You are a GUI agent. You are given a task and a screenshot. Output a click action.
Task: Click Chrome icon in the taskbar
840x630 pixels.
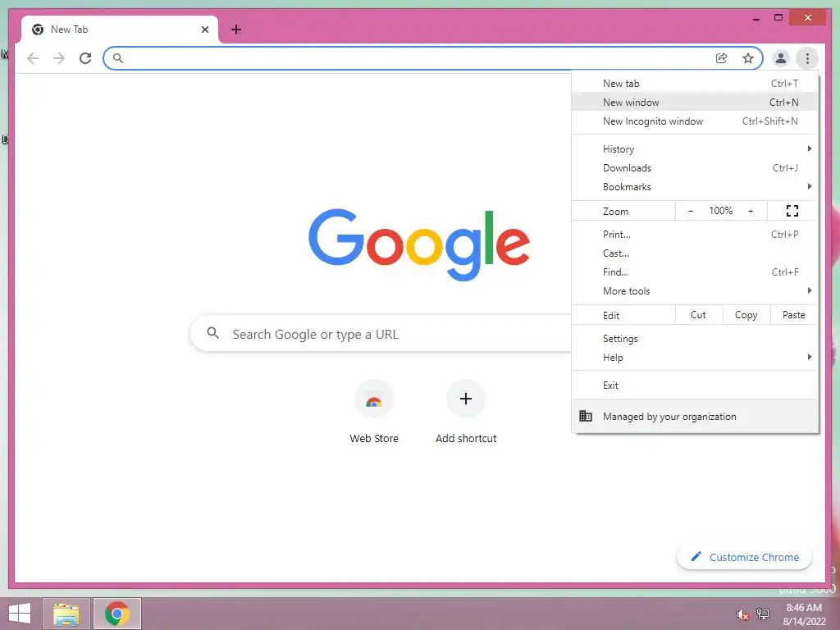117,614
